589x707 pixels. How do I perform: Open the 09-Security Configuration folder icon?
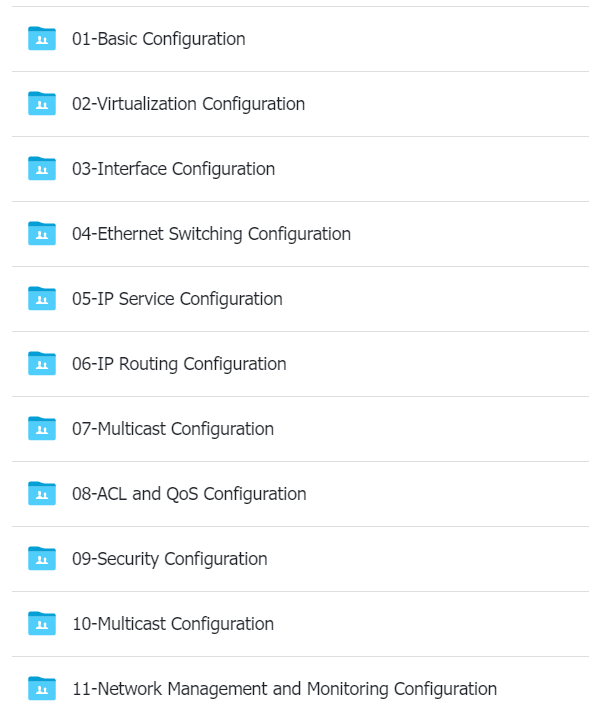pyautogui.click(x=41, y=558)
